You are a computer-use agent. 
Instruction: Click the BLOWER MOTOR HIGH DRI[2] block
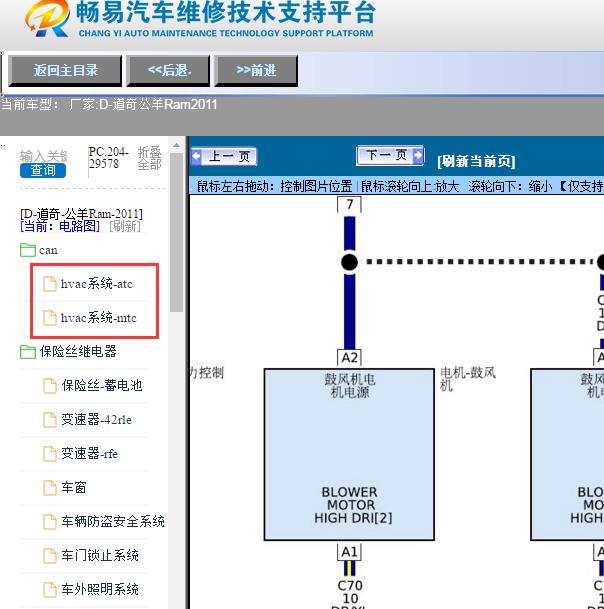[349, 454]
